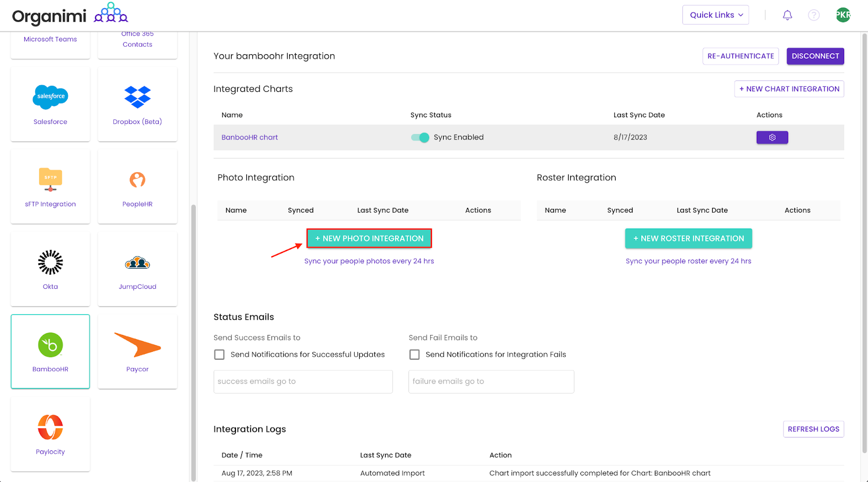This screenshot has width=868, height=482.
Task: Click the Microsoft Teams integration label
Action: 50,39
